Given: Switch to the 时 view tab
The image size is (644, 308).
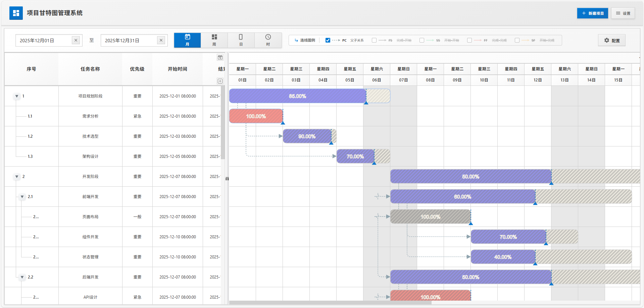Looking at the screenshot, I should [268, 40].
